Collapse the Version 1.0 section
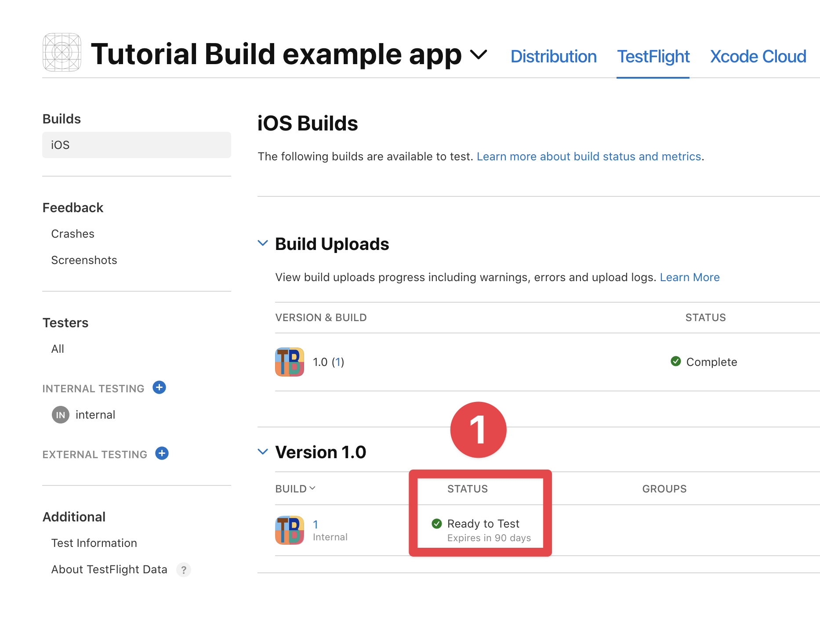Viewport: 820px width, 644px height. point(263,451)
